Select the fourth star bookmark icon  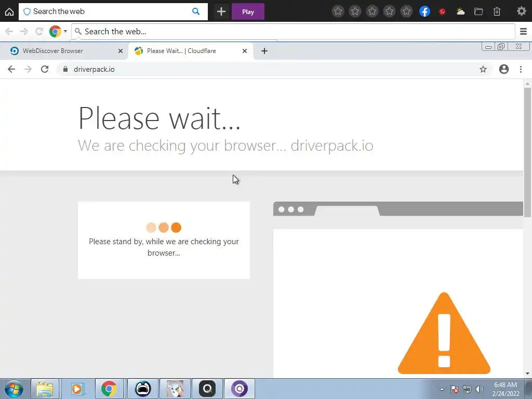pos(390,11)
